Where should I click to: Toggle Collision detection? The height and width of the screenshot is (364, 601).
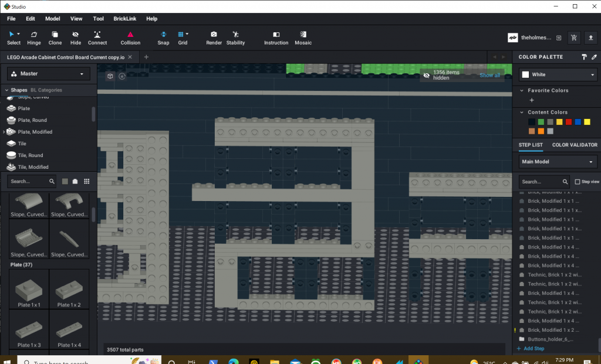tap(130, 37)
